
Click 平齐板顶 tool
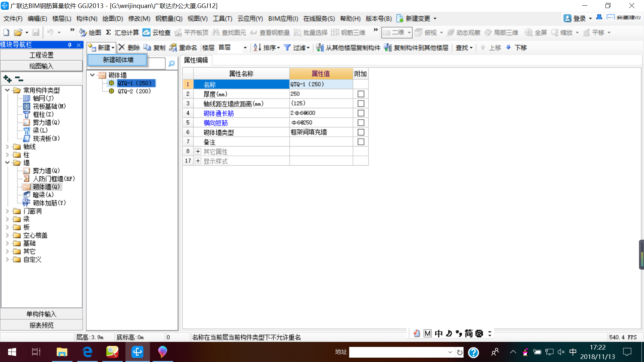tap(192, 33)
